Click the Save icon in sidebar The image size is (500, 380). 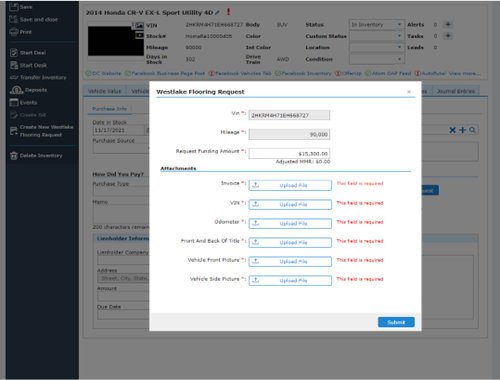14,7
